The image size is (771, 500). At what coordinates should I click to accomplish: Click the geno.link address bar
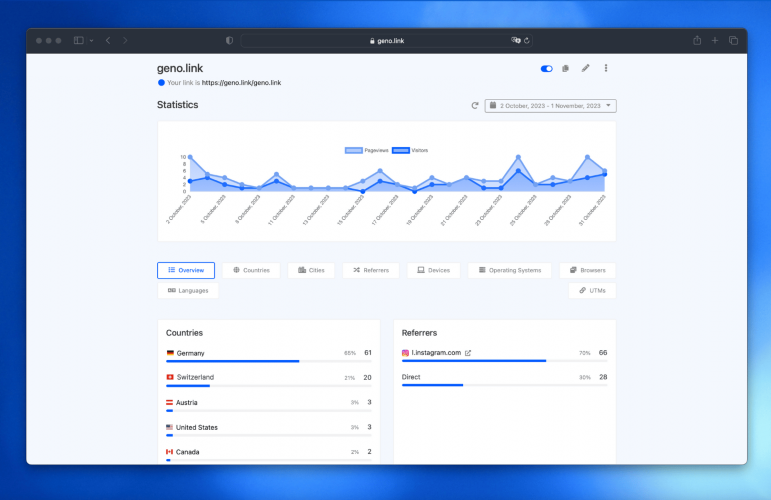(x=386, y=41)
